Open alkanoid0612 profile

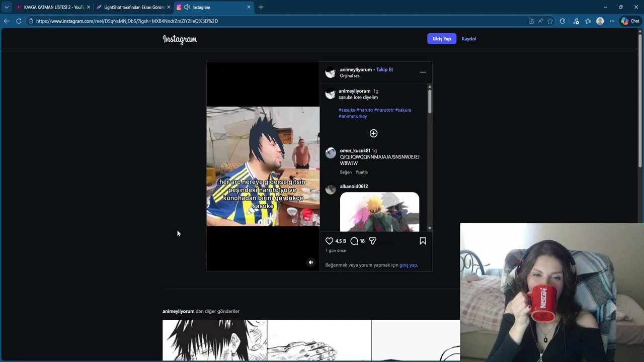[354, 186]
